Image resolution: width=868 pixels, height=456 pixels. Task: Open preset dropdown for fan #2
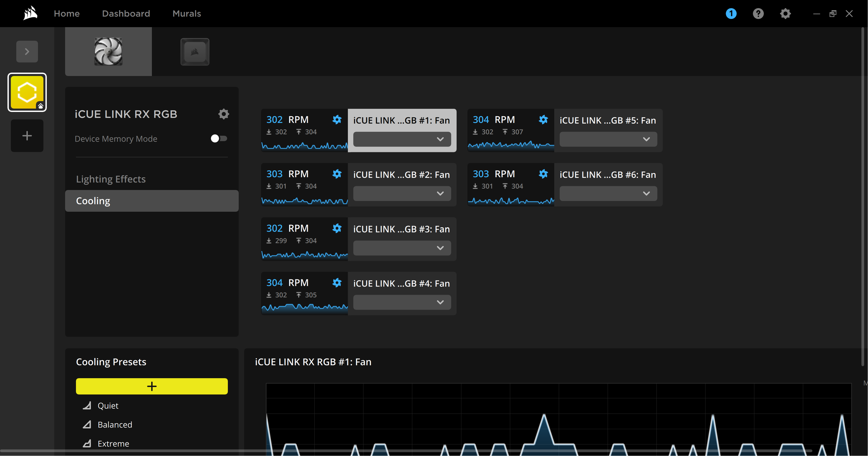tap(402, 193)
